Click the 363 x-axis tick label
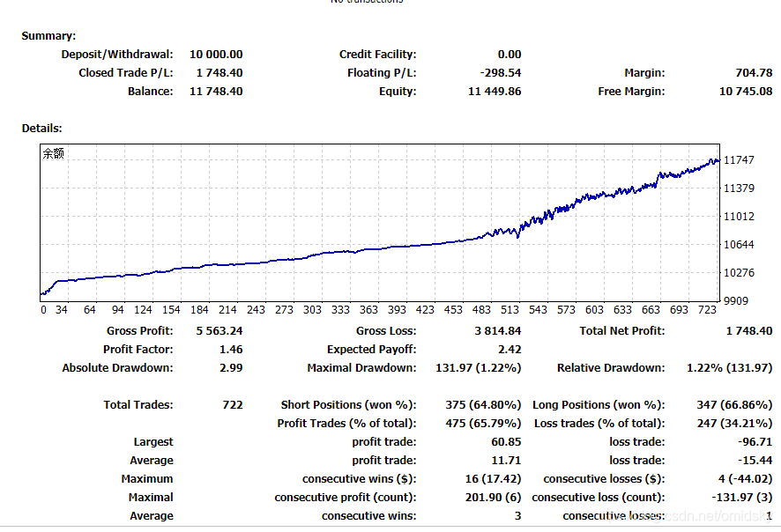The width and height of the screenshot is (781, 532). tap(368, 309)
